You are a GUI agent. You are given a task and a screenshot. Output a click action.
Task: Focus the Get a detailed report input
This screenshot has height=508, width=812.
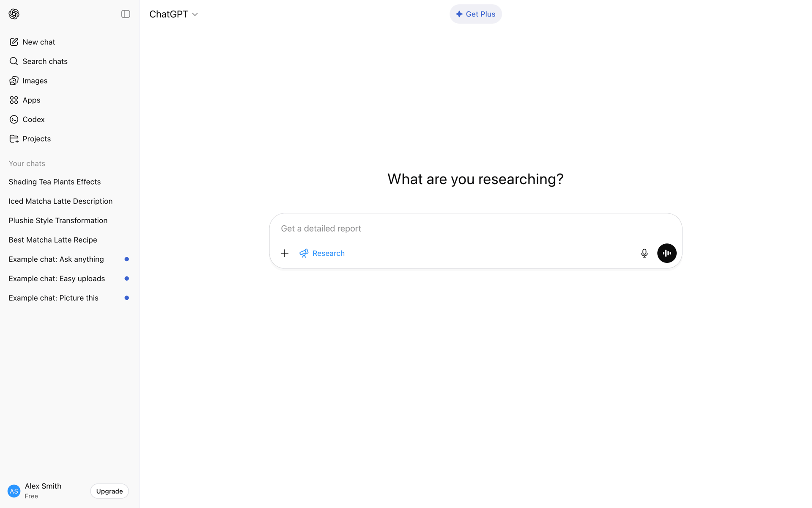pyautogui.click(x=475, y=229)
